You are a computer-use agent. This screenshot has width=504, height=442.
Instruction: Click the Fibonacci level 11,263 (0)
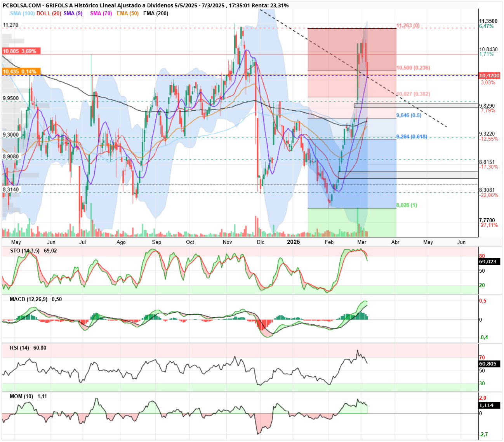pyautogui.click(x=408, y=26)
